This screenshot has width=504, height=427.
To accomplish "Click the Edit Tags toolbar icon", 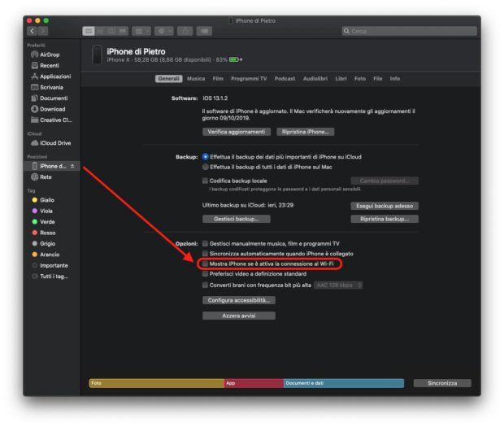I will 204,31.
